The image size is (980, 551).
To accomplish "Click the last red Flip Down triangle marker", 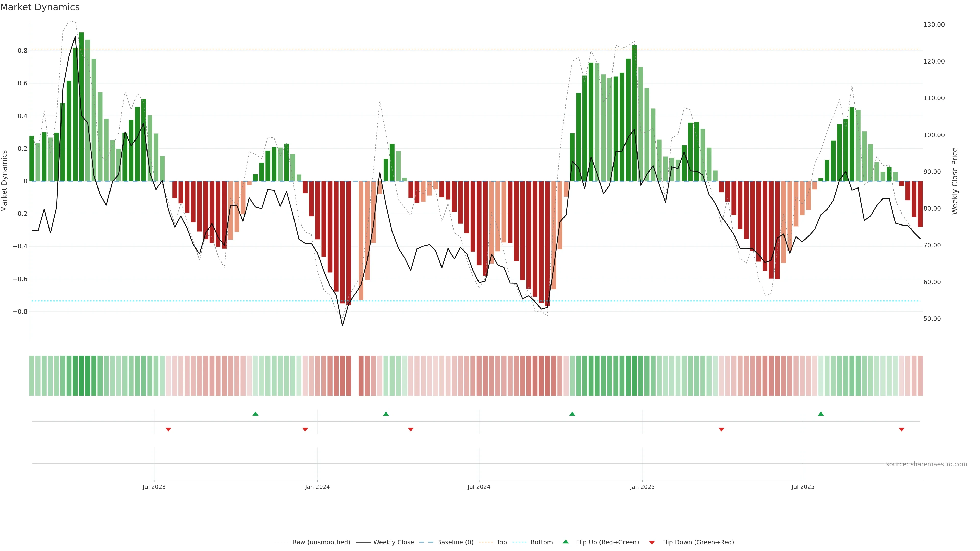I will pyautogui.click(x=901, y=429).
